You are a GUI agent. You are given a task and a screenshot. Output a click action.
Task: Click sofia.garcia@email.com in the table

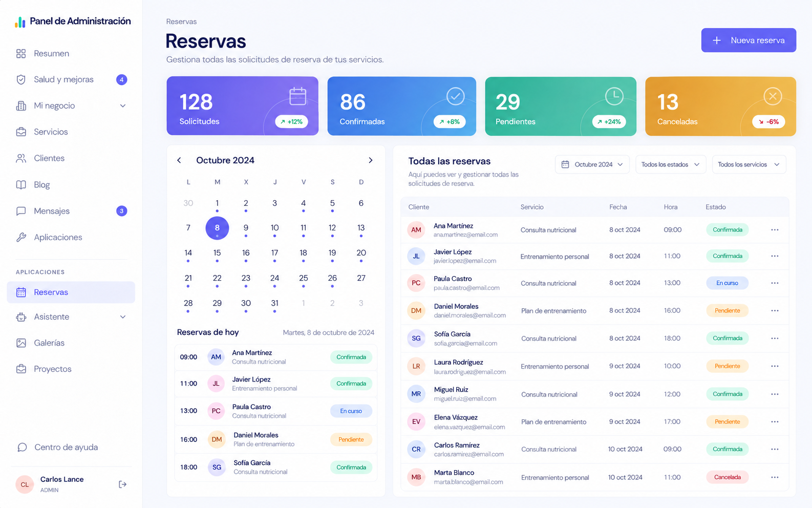pyautogui.click(x=465, y=343)
